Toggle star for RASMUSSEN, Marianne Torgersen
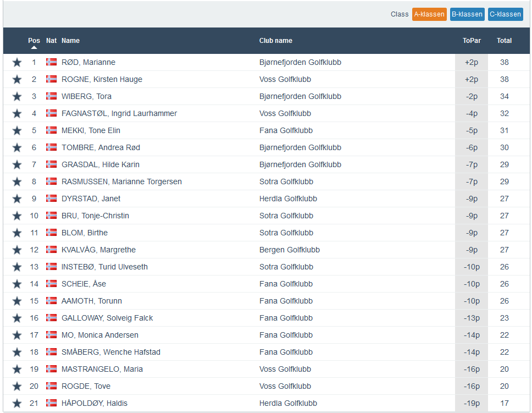 [x=17, y=182]
